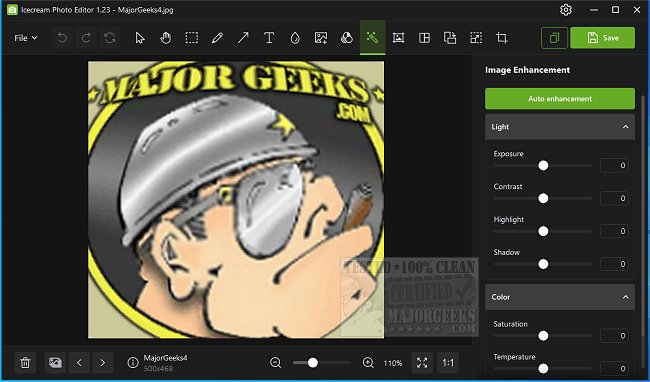Click the Highlight value field
Screen dimensions: 650x382
(614, 231)
